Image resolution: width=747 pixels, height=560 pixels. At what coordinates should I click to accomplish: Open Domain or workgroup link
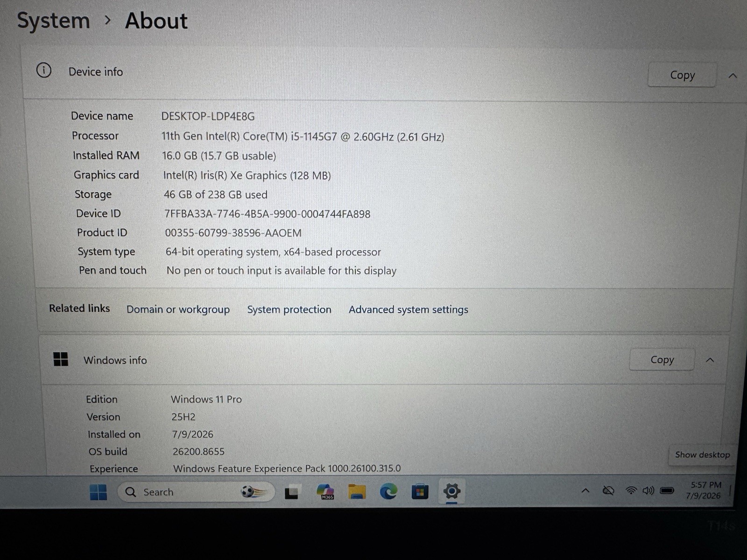pos(178,309)
